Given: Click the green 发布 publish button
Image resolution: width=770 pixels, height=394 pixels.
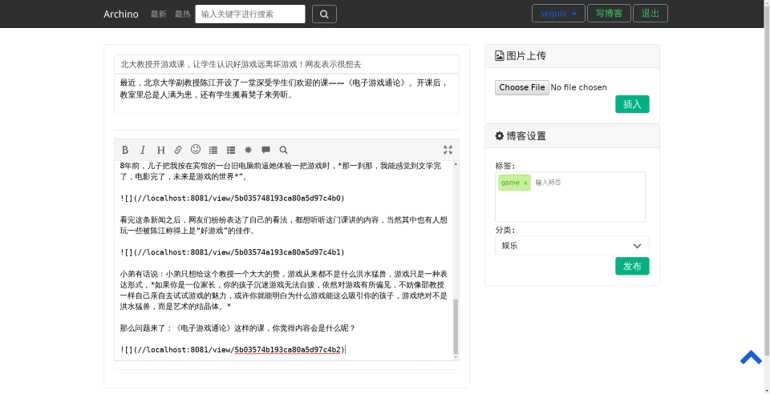Looking at the screenshot, I should point(632,266).
